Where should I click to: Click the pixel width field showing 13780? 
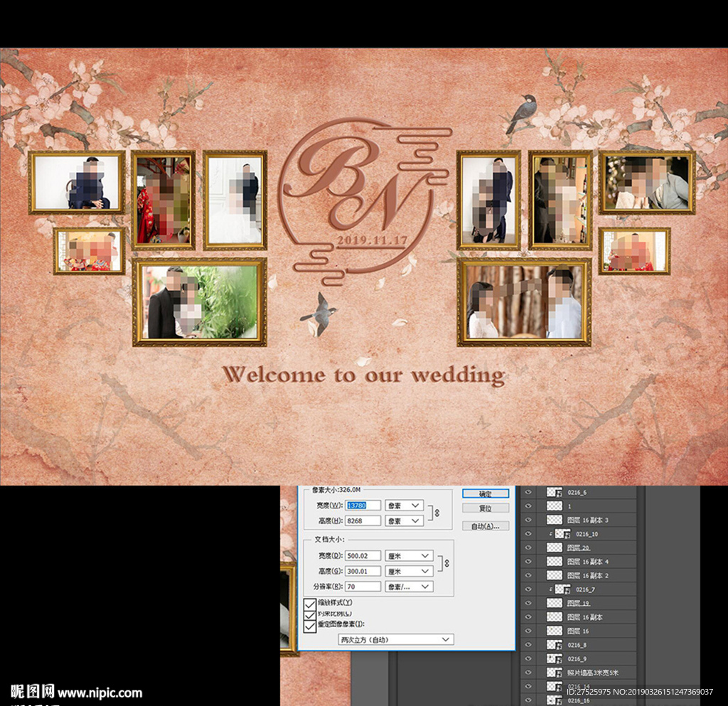(363, 506)
